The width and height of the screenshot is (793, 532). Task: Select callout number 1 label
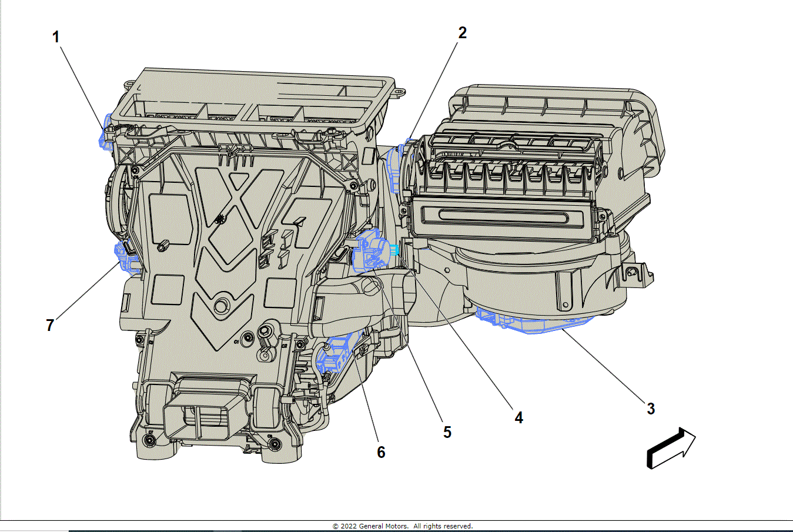point(56,37)
